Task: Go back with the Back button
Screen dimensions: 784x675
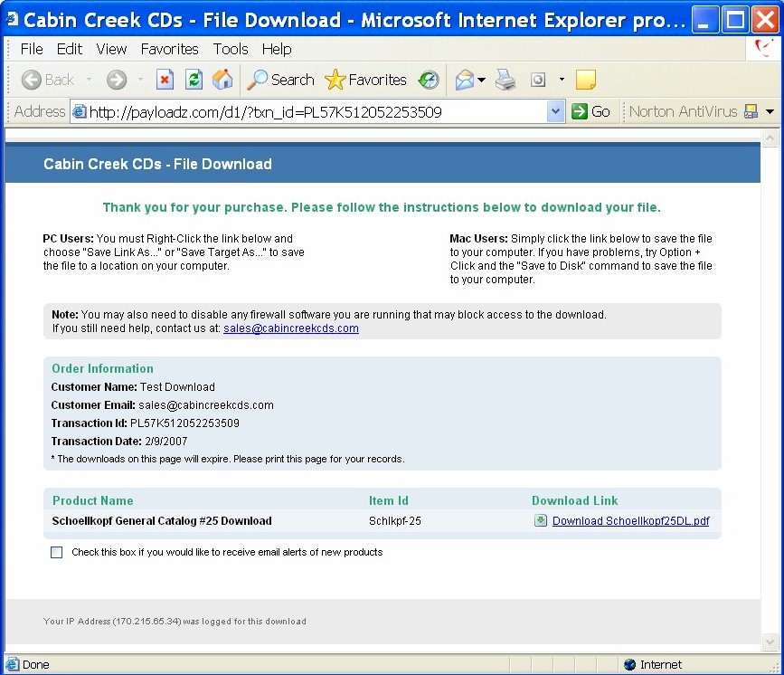Action: (48, 80)
